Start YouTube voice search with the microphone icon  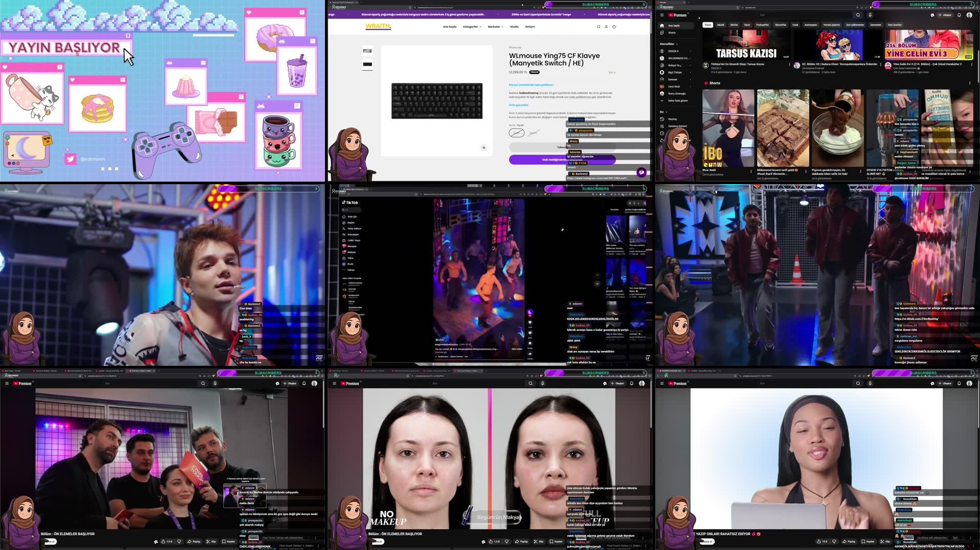[870, 15]
